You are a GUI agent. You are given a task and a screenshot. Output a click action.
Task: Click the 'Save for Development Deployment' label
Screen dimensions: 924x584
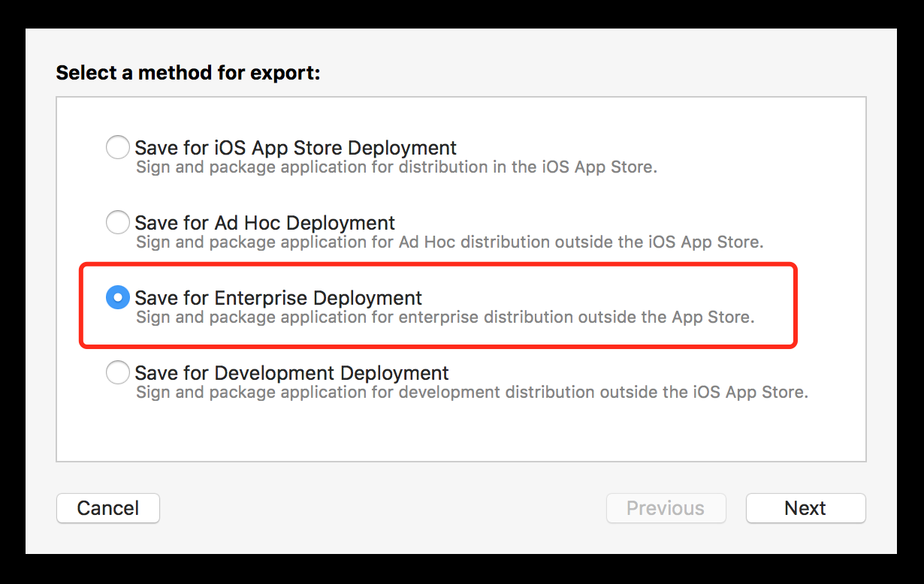pyautogui.click(x=291, y=372)
